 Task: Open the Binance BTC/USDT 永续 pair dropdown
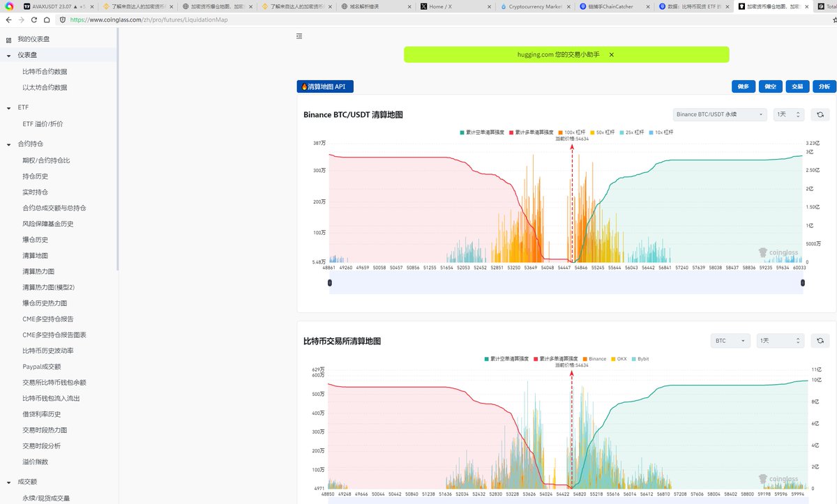coord(720,114)
